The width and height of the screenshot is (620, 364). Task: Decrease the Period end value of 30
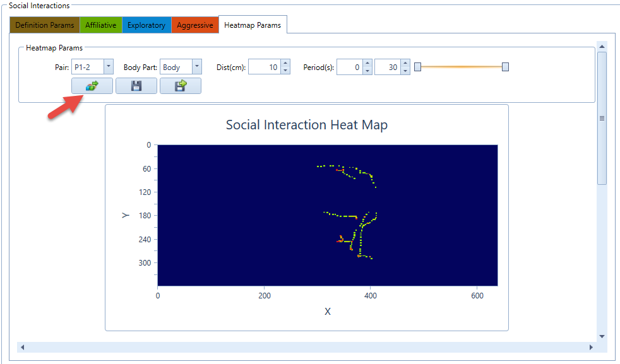pos(405,71)
